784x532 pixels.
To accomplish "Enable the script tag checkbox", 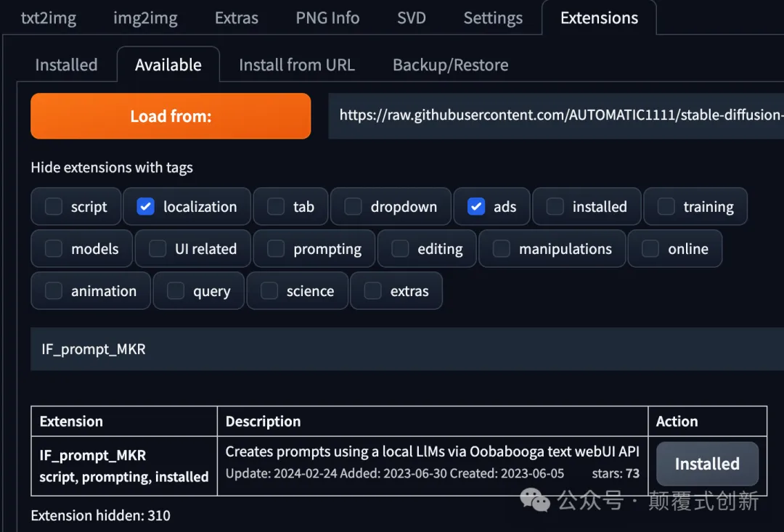I will tap(54, 207).
